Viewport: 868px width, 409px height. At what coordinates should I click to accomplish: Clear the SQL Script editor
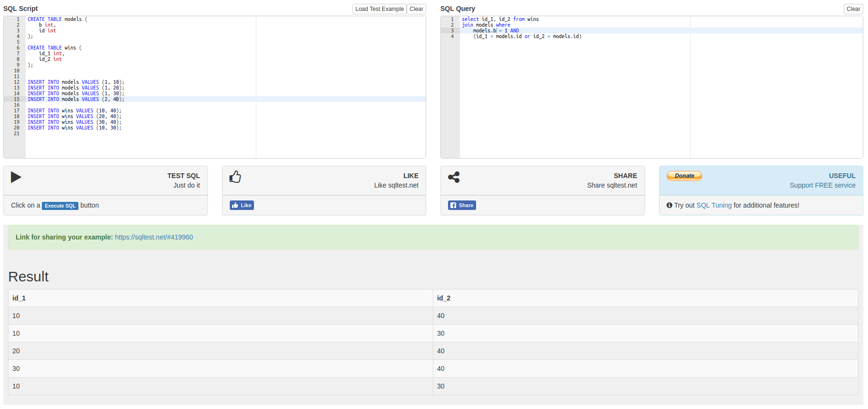point(416,9)
